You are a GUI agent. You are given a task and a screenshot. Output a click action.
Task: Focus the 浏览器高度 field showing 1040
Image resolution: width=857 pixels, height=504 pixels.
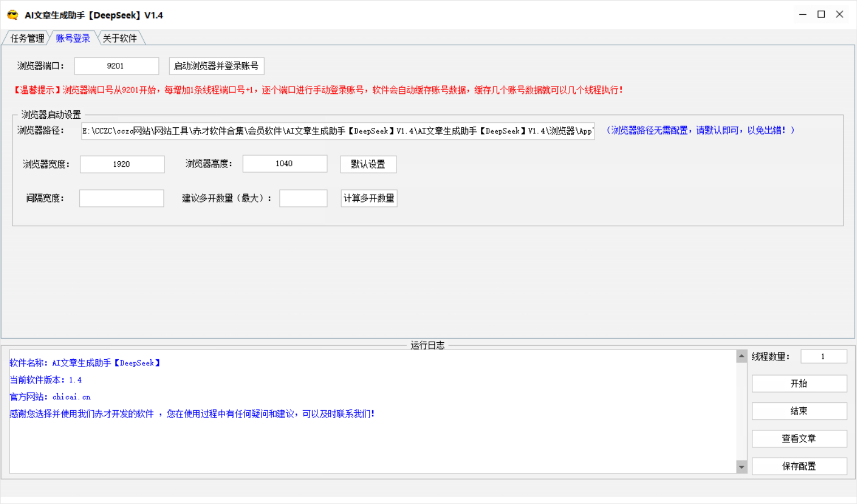click(285, 164)
